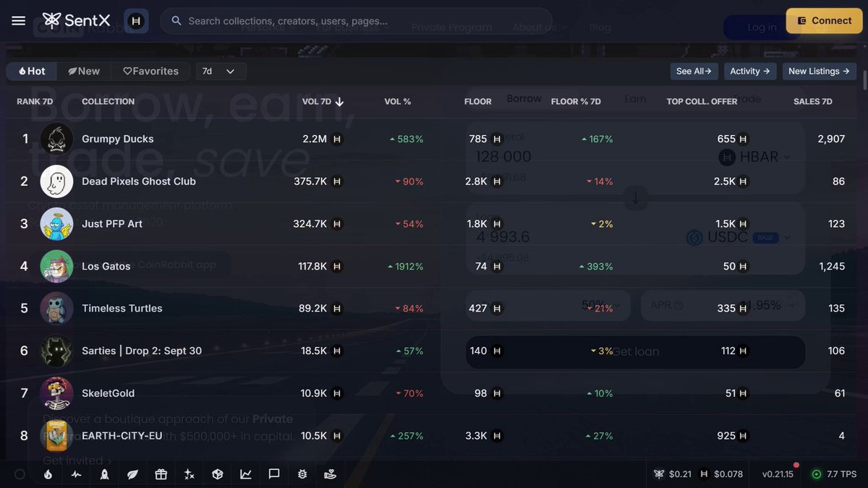Viewport: 868px width, 488px height.
Task: Click the hand-with-heart donate icon
Action: click(331, 474)
